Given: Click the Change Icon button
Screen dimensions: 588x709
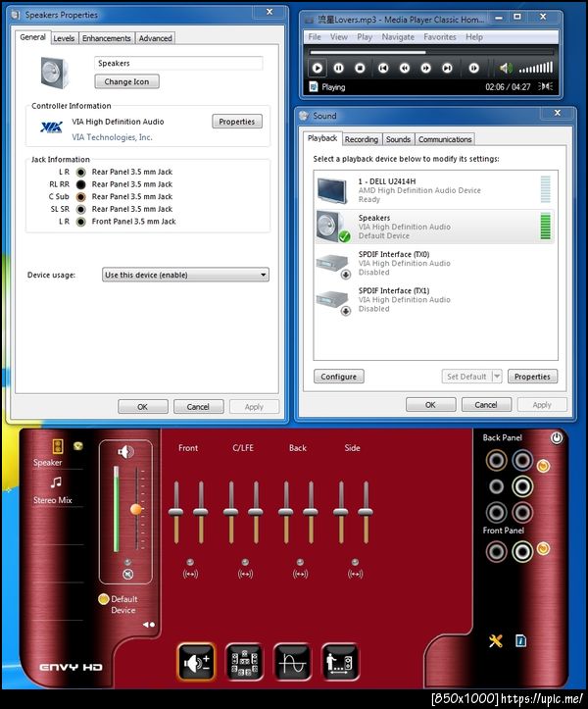Looking at the screenshot, I should click(126, 81).
